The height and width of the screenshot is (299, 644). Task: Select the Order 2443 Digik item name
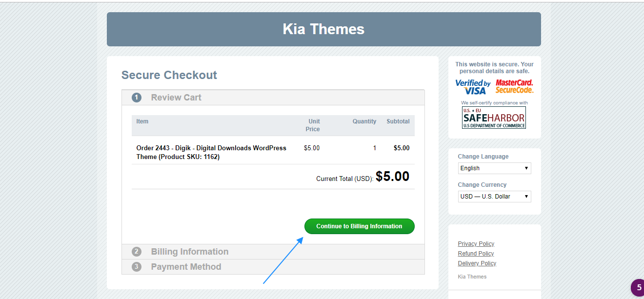(x=211, y=152)
